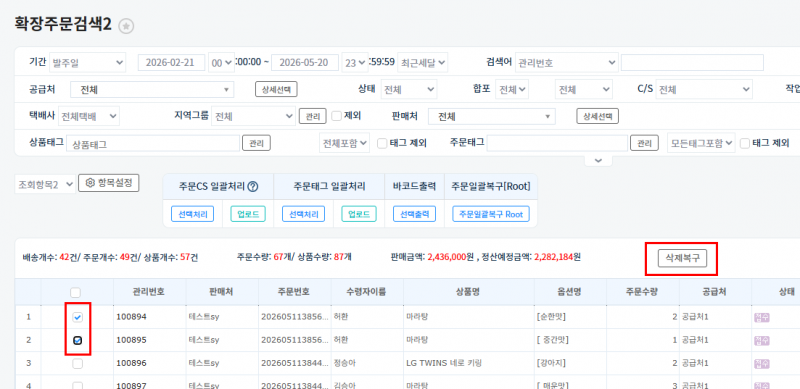Open the 발주일 period type dropdown
Screen dimensions: 800x389
(87, 63)
